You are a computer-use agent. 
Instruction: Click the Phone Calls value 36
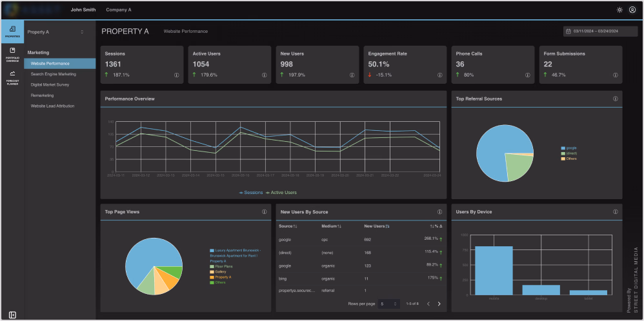click(x=460, y=64)
